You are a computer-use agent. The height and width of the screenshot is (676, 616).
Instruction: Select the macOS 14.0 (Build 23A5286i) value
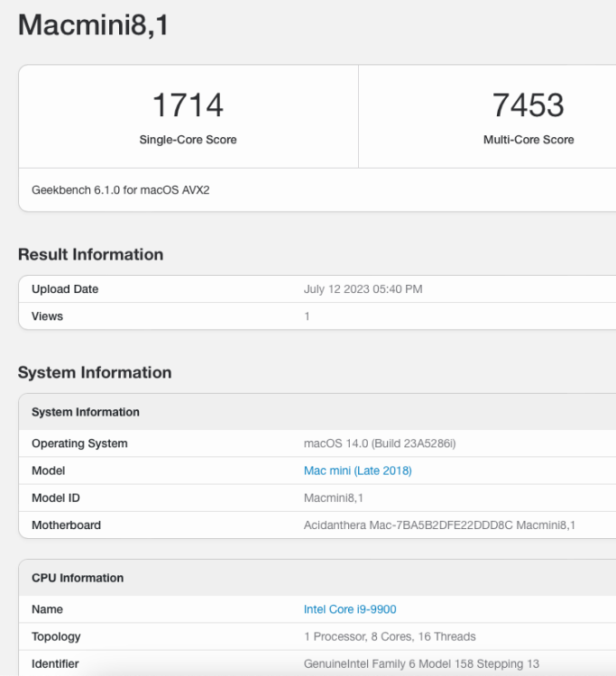380,443
